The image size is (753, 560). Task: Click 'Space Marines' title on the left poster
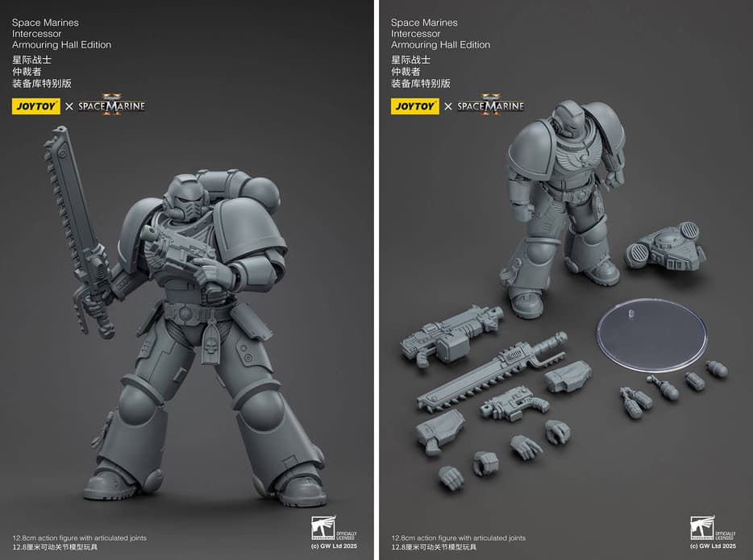pos(45,23)
